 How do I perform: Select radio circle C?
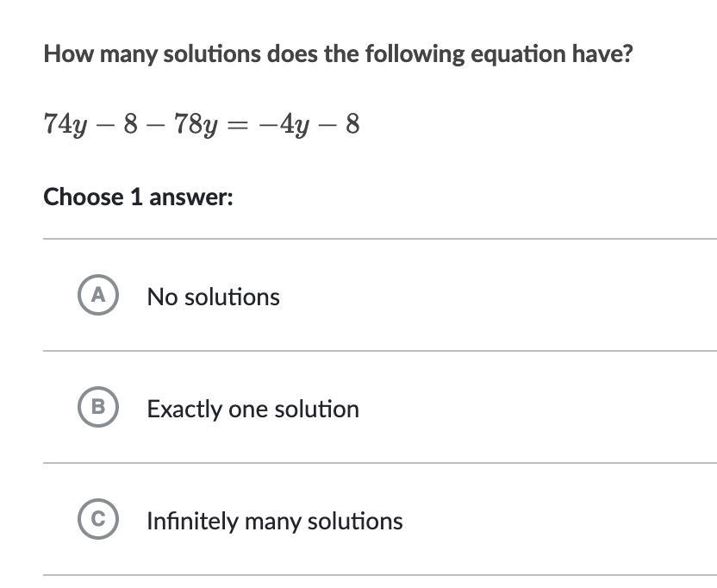(x=98, y=519)
